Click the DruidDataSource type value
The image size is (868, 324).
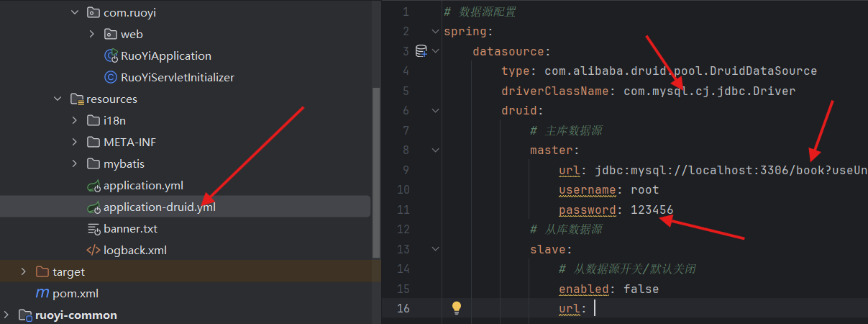click(x=680, y=71)
